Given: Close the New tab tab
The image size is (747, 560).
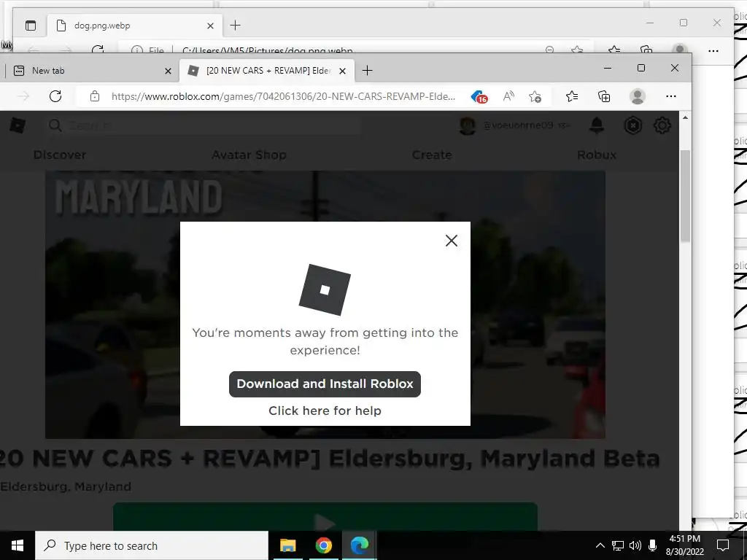Looking at the screenshot, I should [x=168, y=71].
